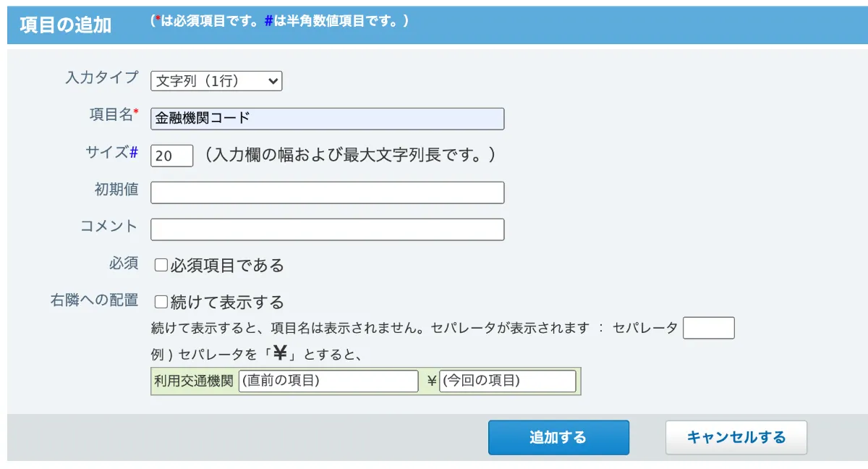Image resolution: width=868 pixels, height=469 pixels.
Task: Focus the empty 初期値 text box
Action: point(327,193)
